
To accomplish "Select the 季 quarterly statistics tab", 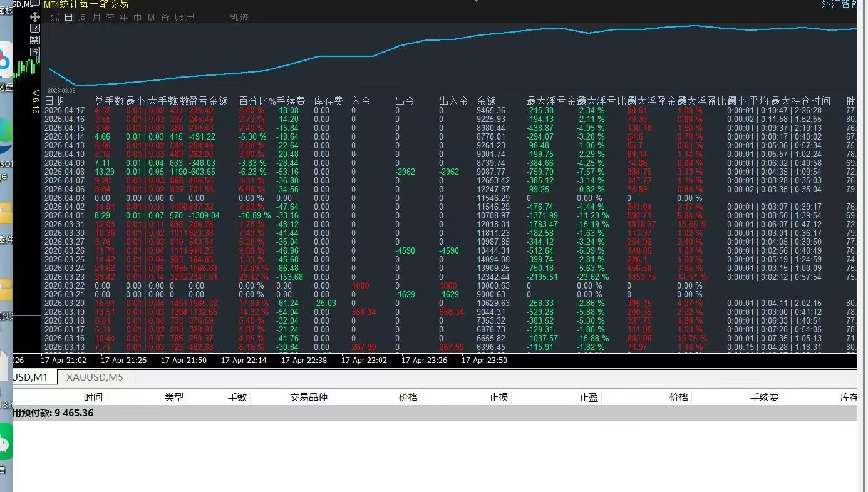I will [110, 18].
